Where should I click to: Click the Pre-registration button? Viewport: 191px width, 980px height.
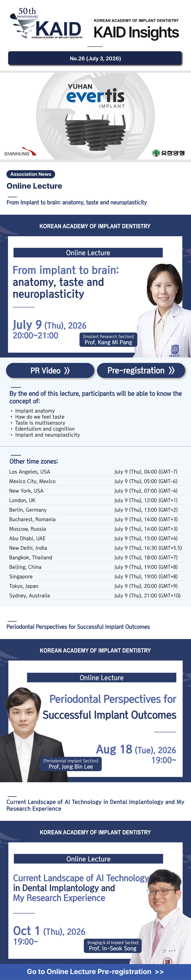[141, 371]
